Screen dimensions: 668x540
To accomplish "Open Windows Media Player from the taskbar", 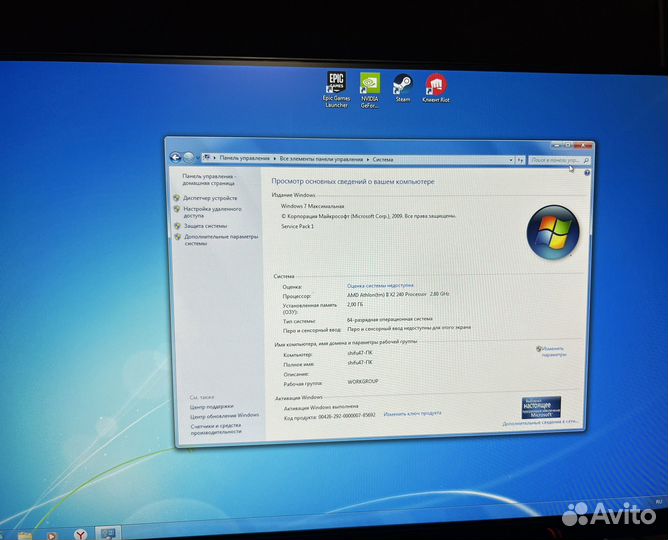I will 52,535.
